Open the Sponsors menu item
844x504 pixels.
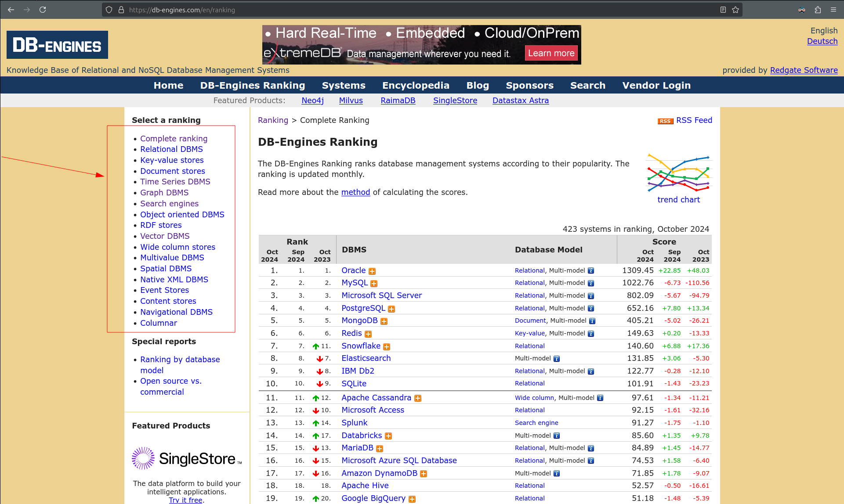[529, 85]
